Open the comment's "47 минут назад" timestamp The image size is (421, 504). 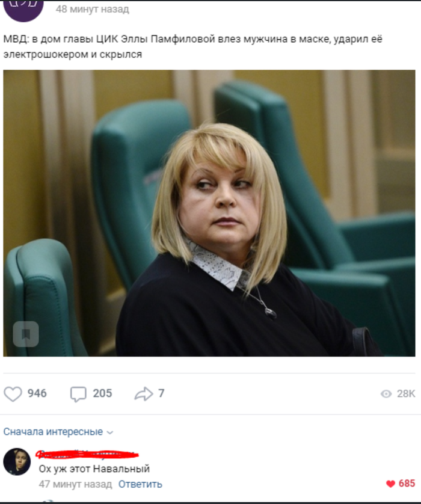coord(76,484)
